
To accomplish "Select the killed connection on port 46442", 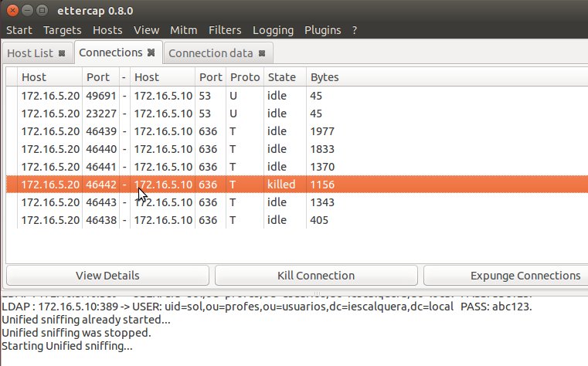I will pyautogui.click(x=297, y=185).
